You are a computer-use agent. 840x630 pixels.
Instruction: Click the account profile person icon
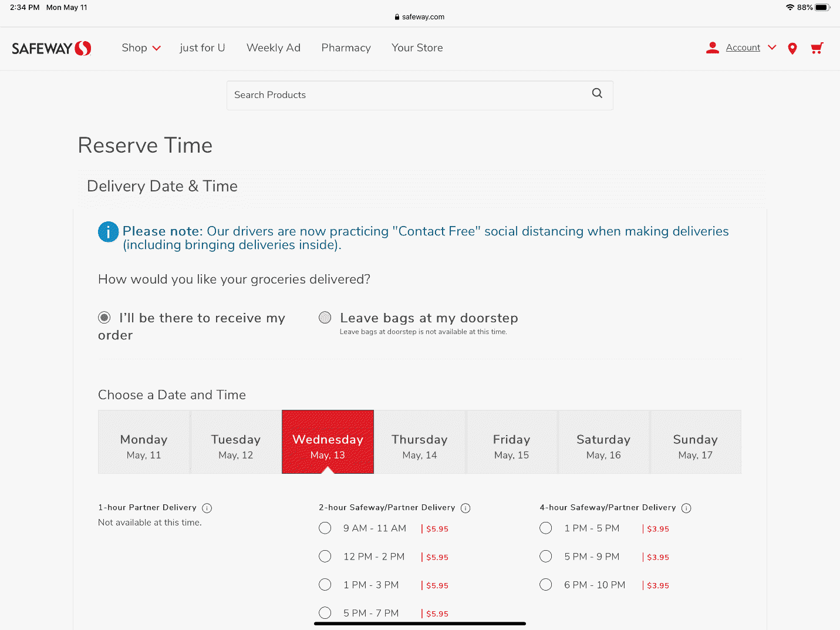(713, 48)
